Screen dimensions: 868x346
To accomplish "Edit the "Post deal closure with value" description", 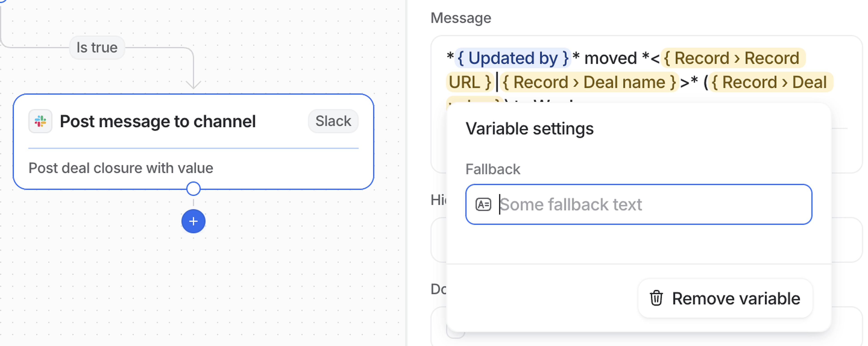I will tap(121, 168).
